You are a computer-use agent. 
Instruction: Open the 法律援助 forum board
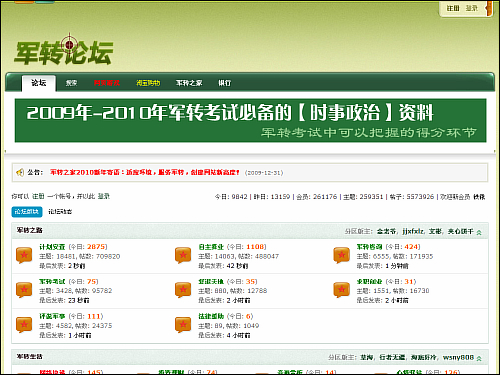click(x=211, y=316)
